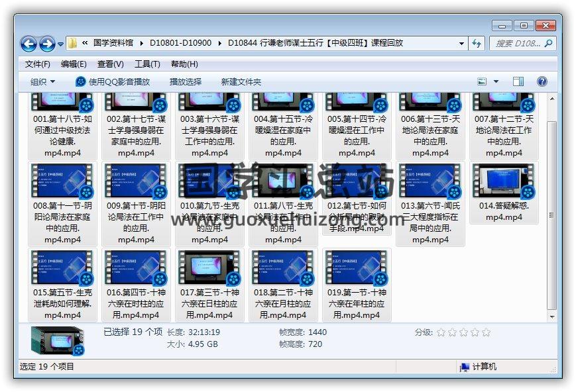Screen dimensions: 576x392
Task: Expand the address bar history dropdown
Action: 462,43
